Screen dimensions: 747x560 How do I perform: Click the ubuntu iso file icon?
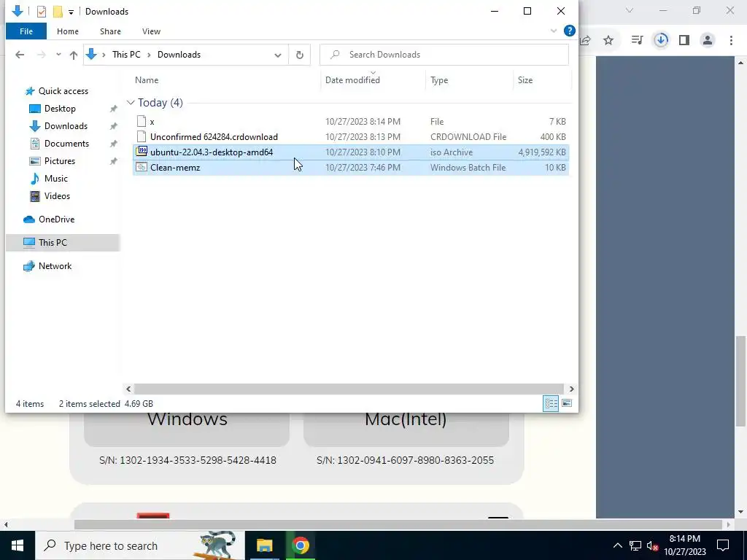click(x=142, y=152)
